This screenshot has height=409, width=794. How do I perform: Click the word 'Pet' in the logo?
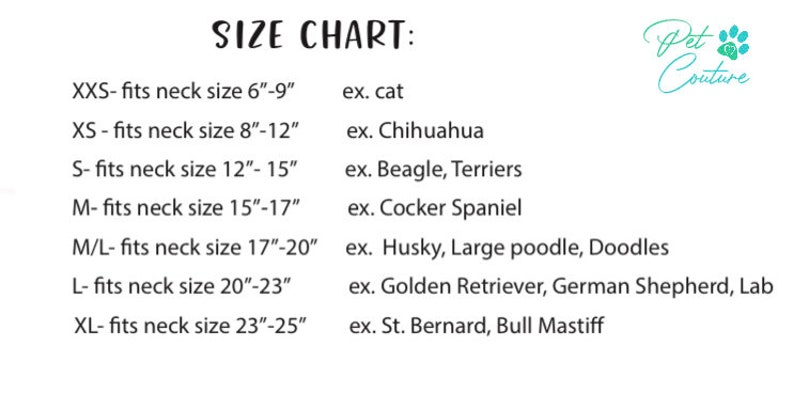[x=676, y=38]
